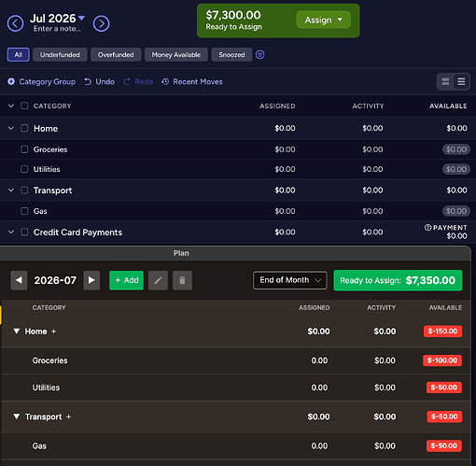Image resolution: width=476 pixels, height=466 pixels.
Task: Go to previous month with left circle arrow
Action: (15, 23)
